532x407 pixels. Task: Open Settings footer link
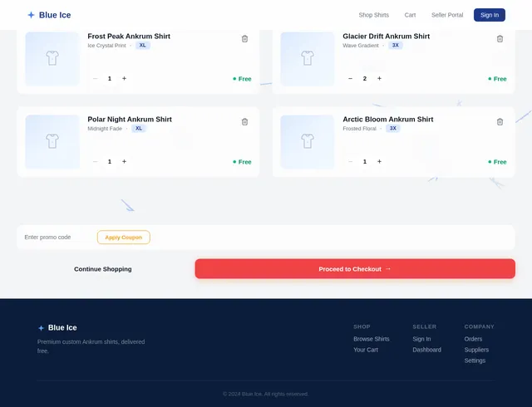[475, 360]
